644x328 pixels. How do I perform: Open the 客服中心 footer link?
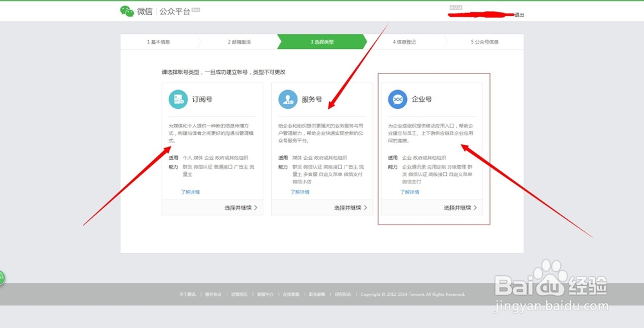tap(265, 294)
